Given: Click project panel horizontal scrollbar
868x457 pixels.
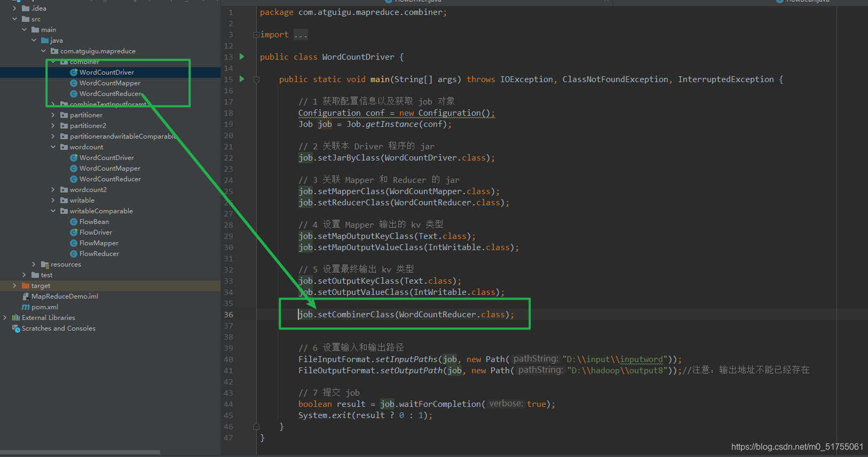Looking at the screenshot, I should tap(80, 452).
